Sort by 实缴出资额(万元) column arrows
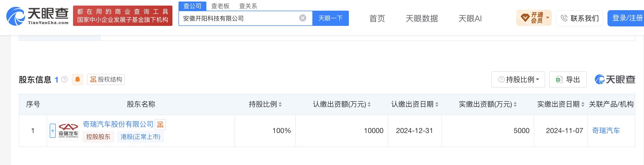The height and width of the screenshot is (165, 644). 515,104
